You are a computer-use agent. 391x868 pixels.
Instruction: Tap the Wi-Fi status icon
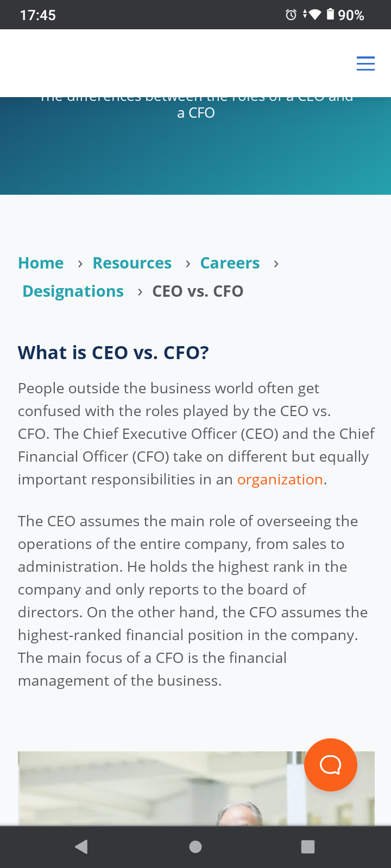coord(314,15)
